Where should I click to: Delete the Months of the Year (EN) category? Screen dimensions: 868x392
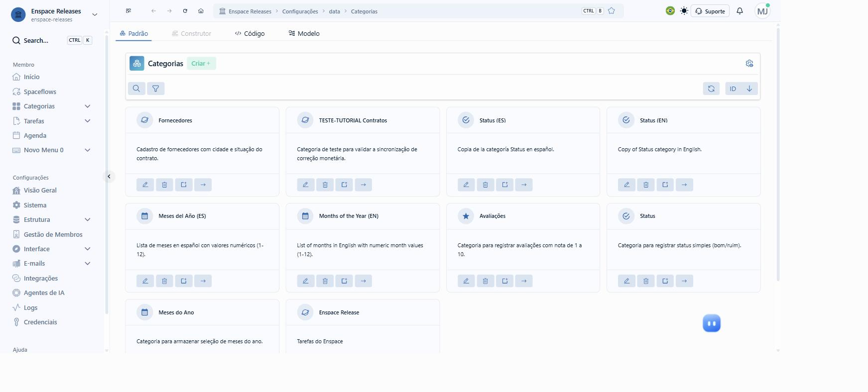[325, 281]
